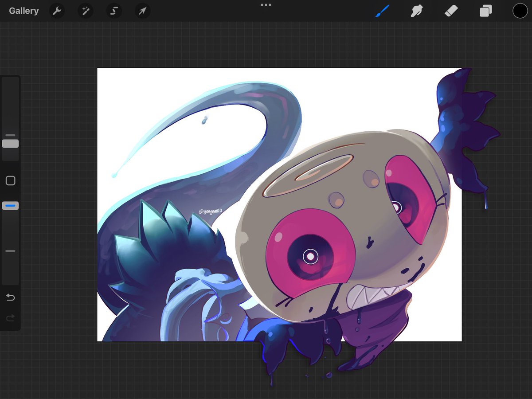Adjust the brush size slider
The image size is (532, 399).
pos(10,144)
